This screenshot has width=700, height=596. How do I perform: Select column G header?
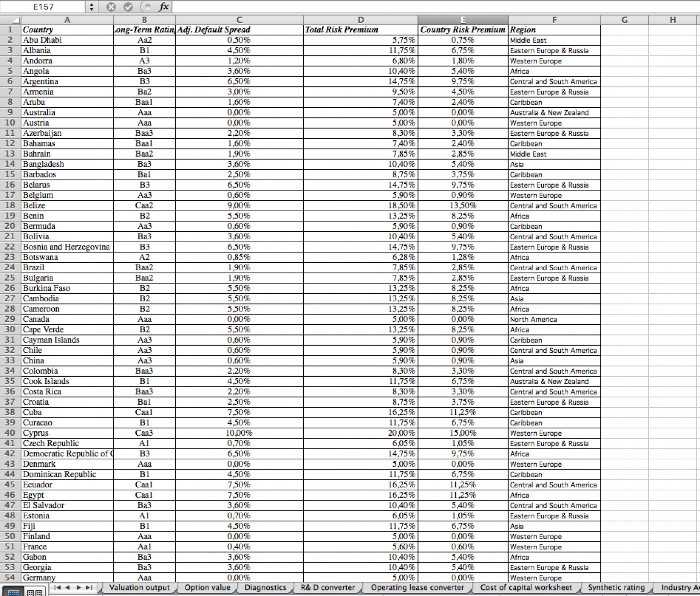point(624,20)
